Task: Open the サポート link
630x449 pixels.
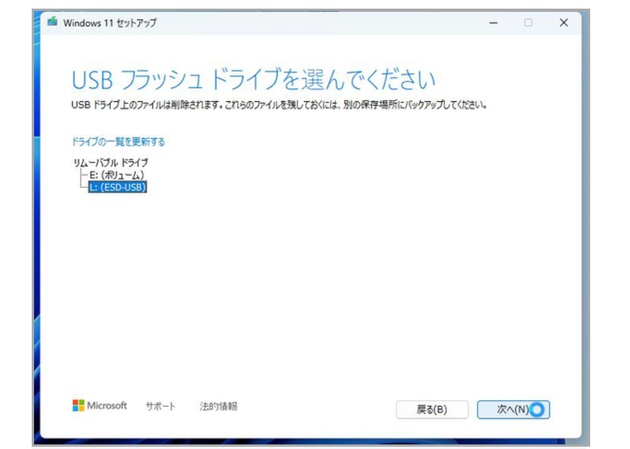Action: coord(160,406)
